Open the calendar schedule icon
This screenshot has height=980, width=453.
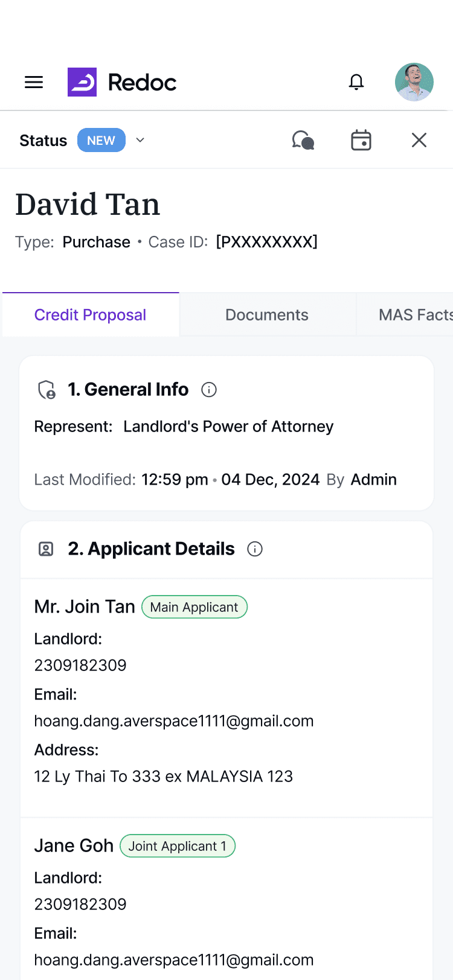[361, 141]
